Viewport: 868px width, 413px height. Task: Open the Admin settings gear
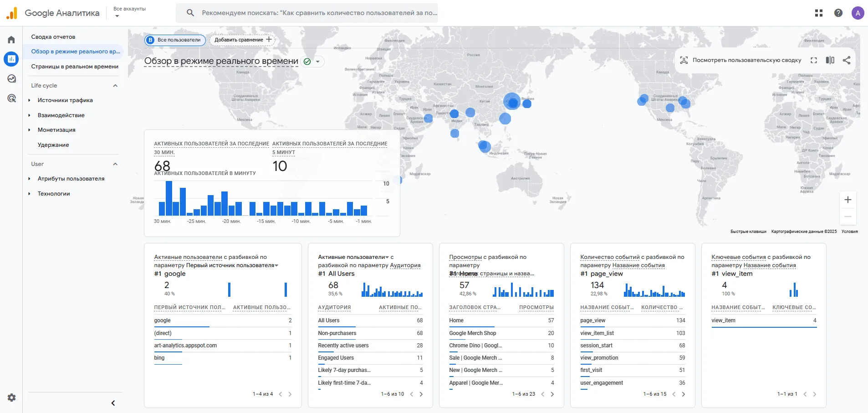click(11, 398)
